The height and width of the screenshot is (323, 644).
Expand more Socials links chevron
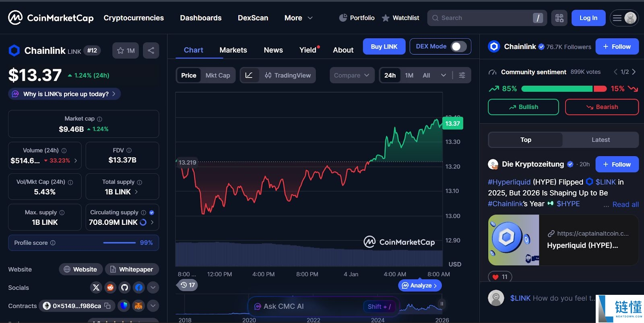(153, 288)
